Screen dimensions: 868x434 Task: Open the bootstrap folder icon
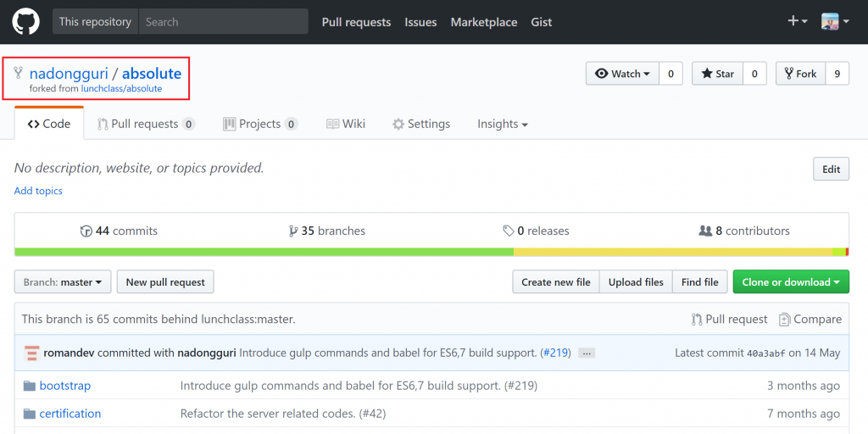[30, 386]
